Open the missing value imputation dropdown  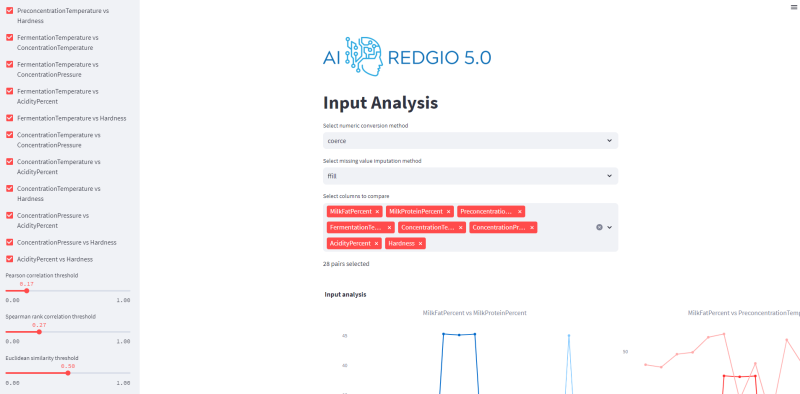[x=470, y=176]
